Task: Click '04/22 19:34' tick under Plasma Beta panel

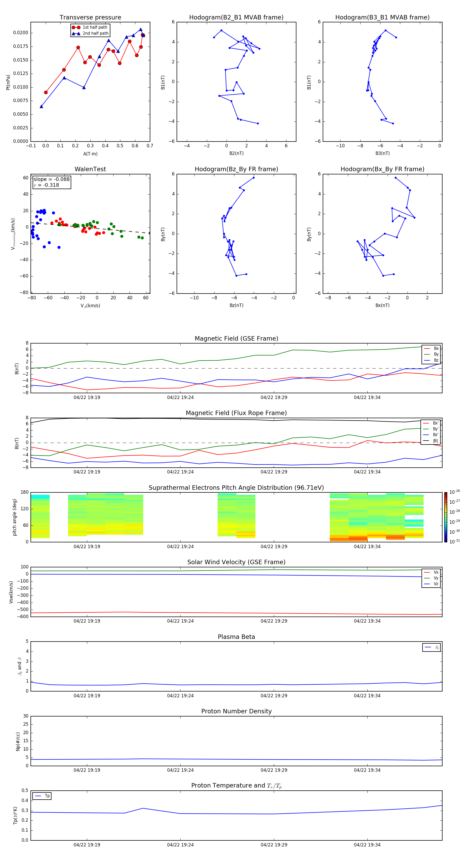Action: [x=367, y=695]
